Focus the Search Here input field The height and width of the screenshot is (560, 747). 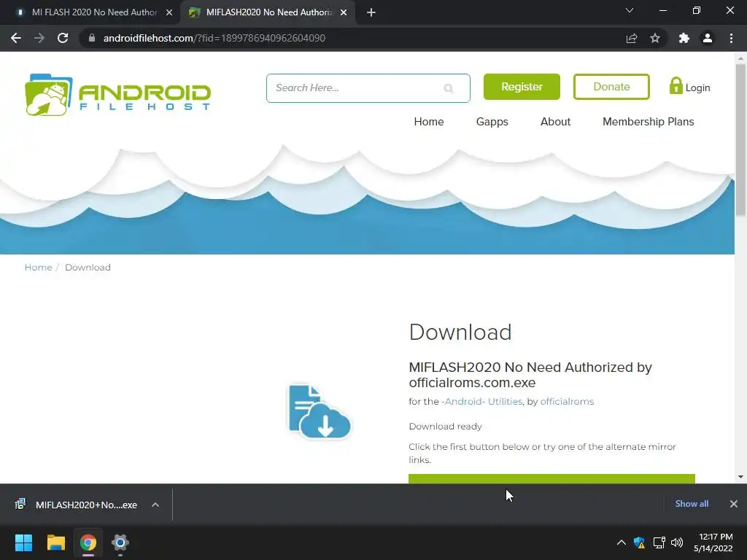pyautogui.click(x=368, y=88)
